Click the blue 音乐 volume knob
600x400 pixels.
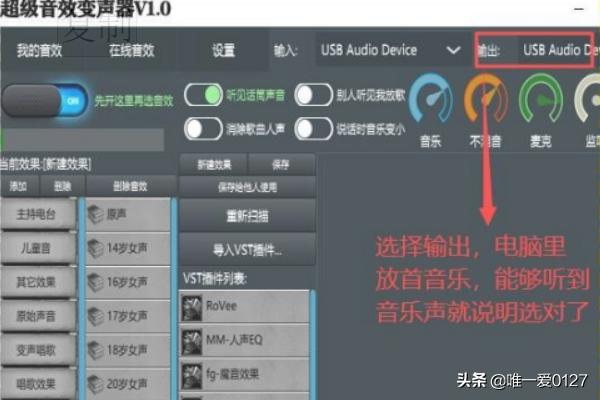pyautogui.click(x=431, y=99)
